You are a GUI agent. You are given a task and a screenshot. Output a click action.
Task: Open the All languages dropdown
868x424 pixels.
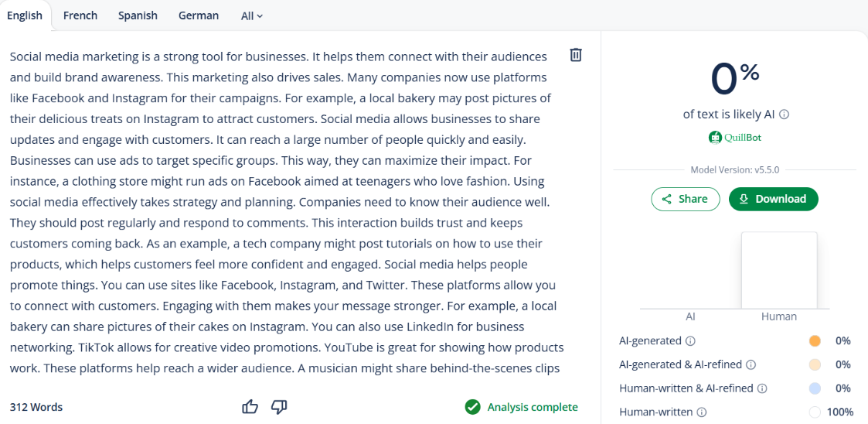pos(251,15)
